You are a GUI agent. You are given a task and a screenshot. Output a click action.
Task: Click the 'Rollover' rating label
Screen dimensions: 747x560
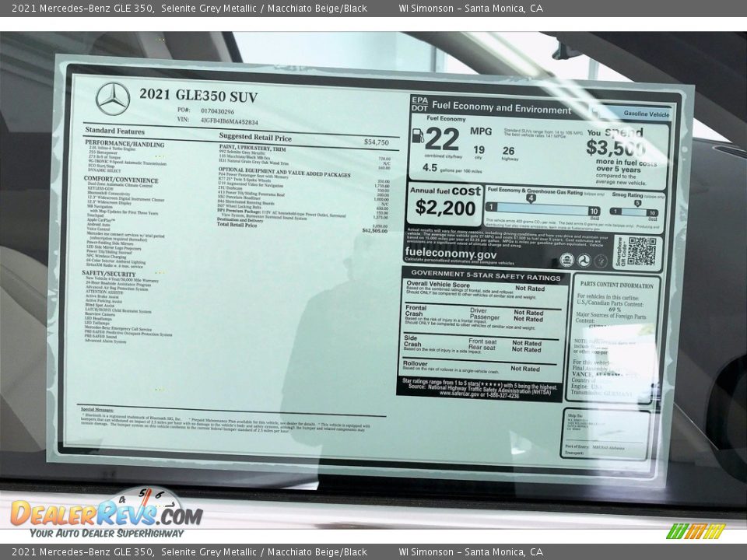click(415, 363)
